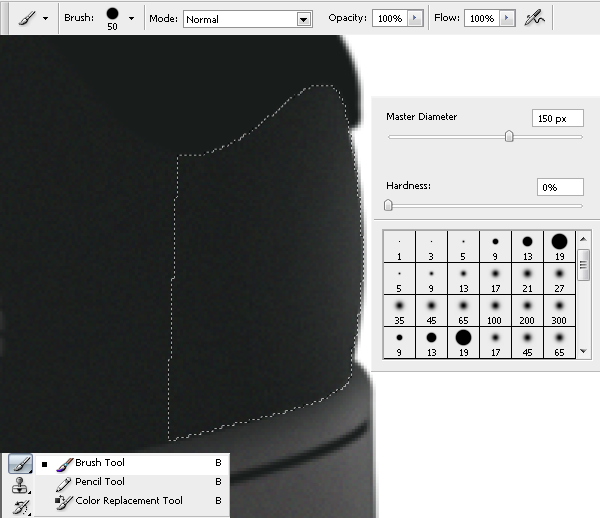Choose Pencil Tool from the flyout menu
This screenshot has width=600, height=518.
click(x=132, y=482)
